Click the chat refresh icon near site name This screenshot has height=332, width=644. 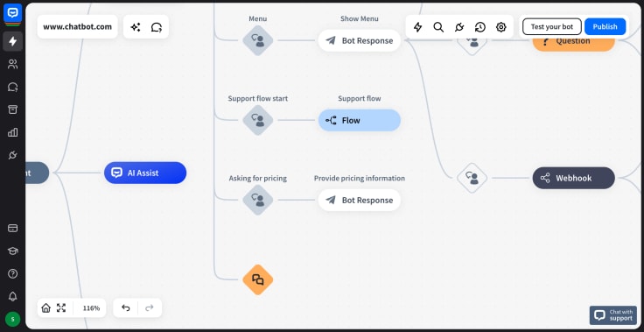(156, 27)
